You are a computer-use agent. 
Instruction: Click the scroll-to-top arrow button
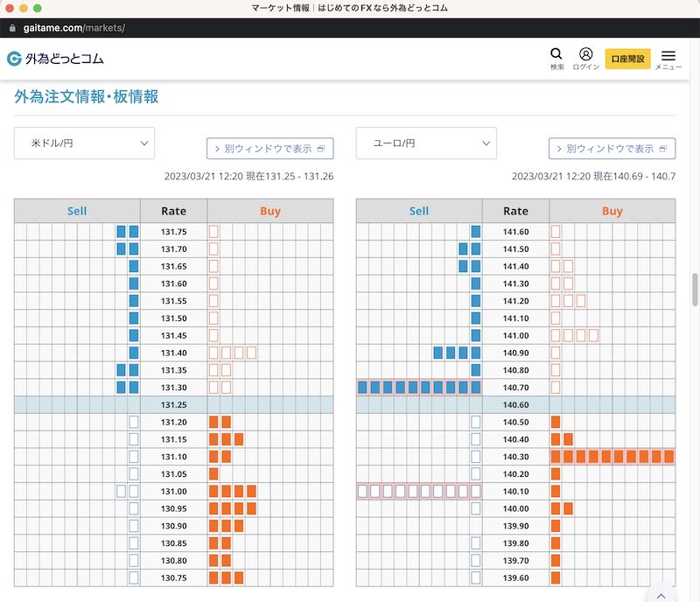[x=661, y=596]
